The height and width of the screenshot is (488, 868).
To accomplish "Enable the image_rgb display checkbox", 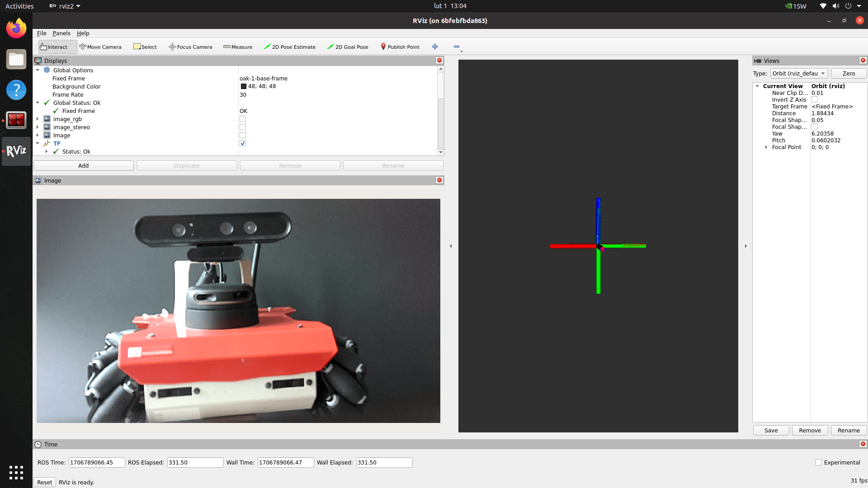I will (243, 119).
